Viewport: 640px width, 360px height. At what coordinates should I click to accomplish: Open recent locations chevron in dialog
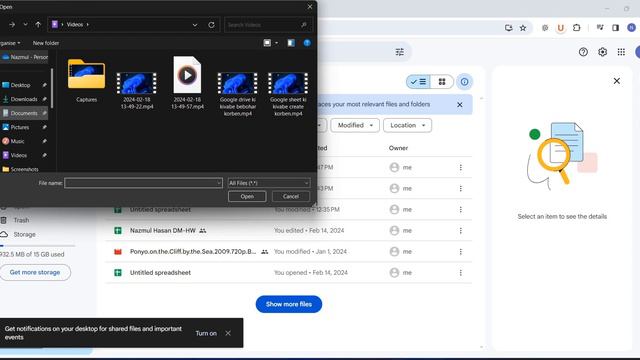click(25, 24)
